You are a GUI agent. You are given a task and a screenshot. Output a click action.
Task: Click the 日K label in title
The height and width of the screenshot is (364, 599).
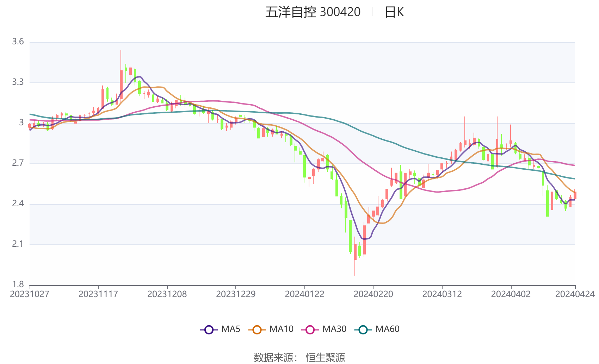coord(394,12)
